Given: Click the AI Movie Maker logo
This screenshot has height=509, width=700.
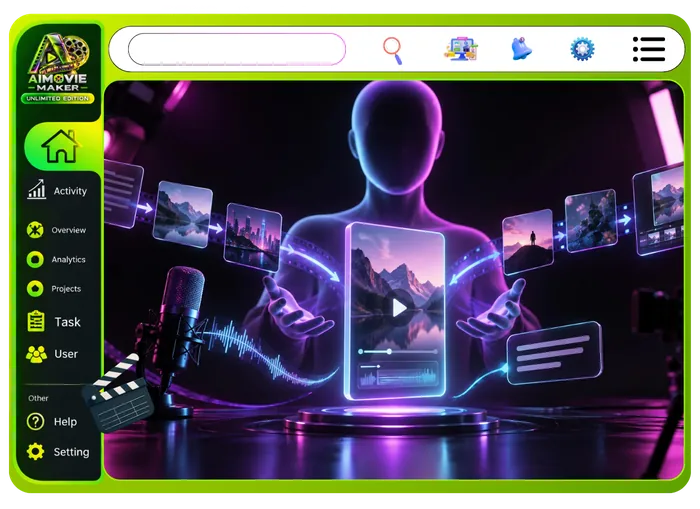Looking at the screenshot, I should (58, 62).
